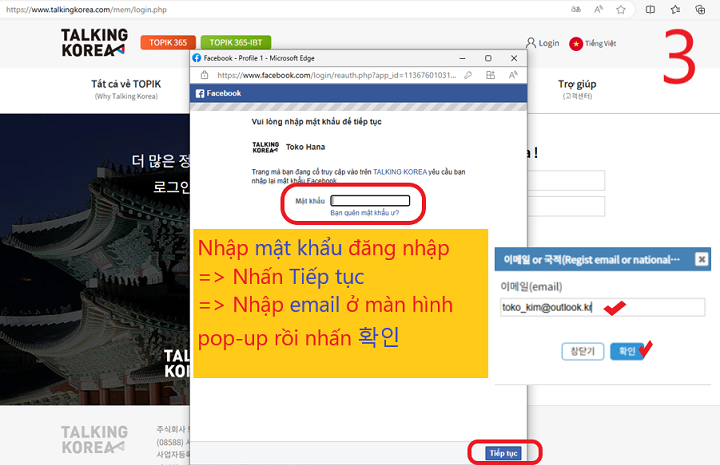Viewport: 720px width, 465px height.
Task: Minimize the Facebook popup window
Action: pos(462,58)
